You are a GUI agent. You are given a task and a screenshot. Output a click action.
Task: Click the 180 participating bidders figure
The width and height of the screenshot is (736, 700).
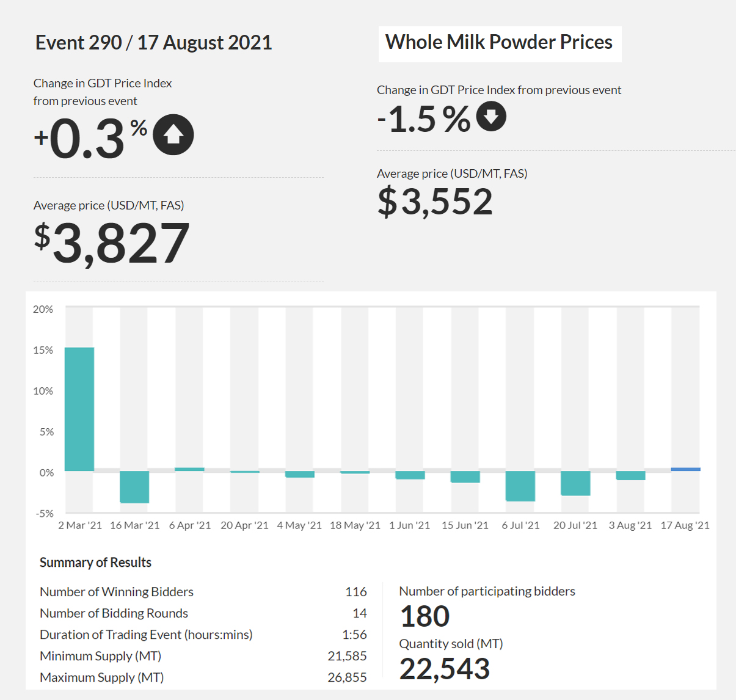(x=425, y=616)
